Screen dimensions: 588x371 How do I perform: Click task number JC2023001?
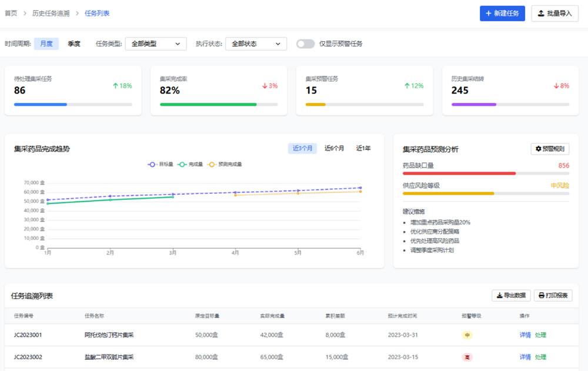28,335
